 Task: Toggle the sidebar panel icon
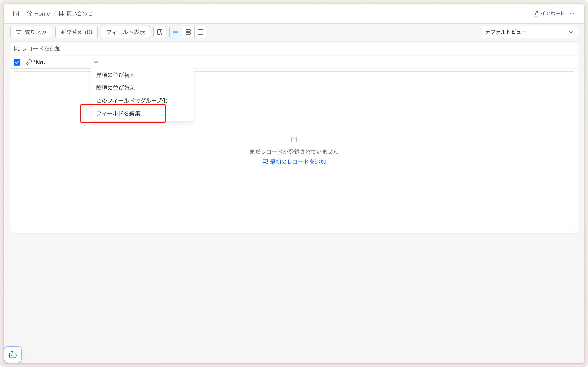[x=16, y=14]
